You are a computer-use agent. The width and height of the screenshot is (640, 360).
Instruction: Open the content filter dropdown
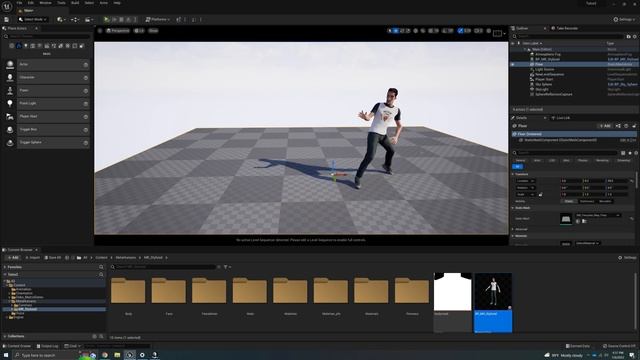227,267
